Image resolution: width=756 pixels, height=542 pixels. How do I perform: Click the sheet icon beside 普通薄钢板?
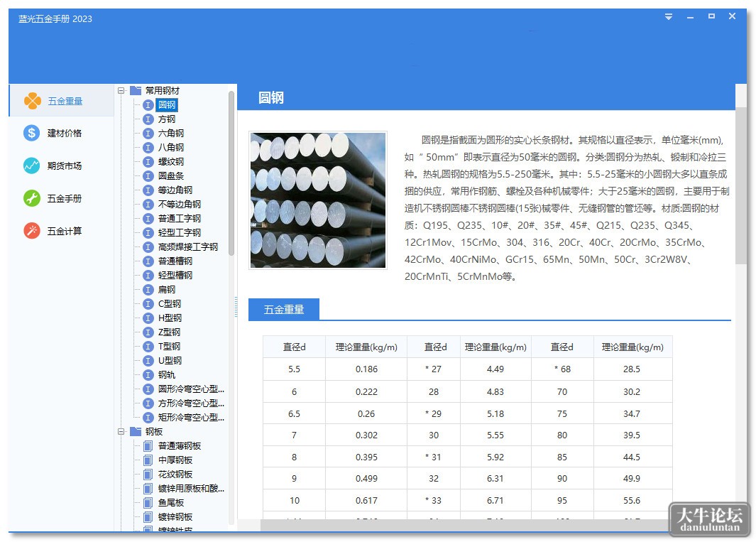pyautogui.click(x=148, y=446)
